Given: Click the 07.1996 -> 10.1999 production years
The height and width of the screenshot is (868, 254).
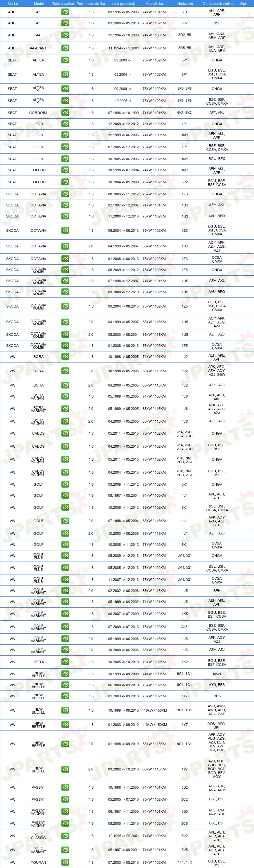Looking at the screenshot, I should click(x=123, y=113).
